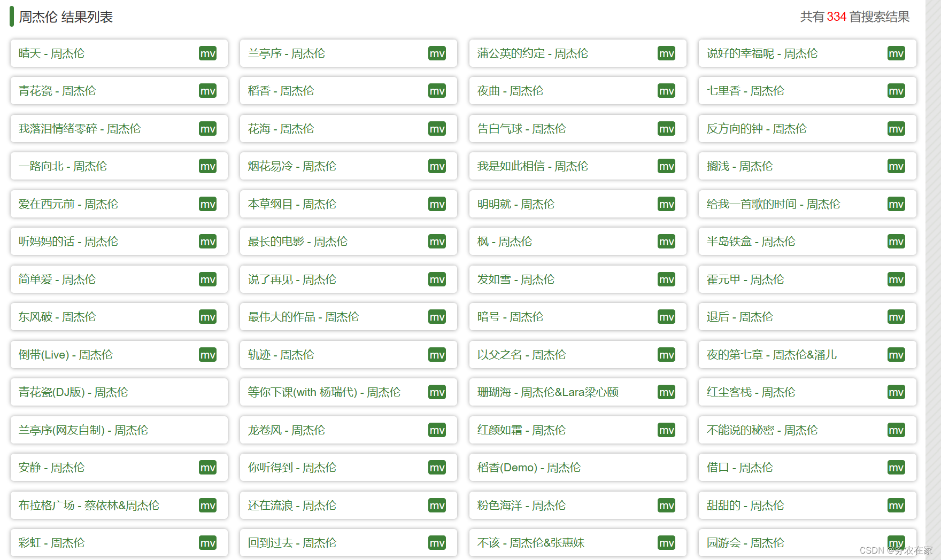941x560 pixels.
Task: Click mv icon for 明明就 - 周杰伦
Action: tap(666, 204)
